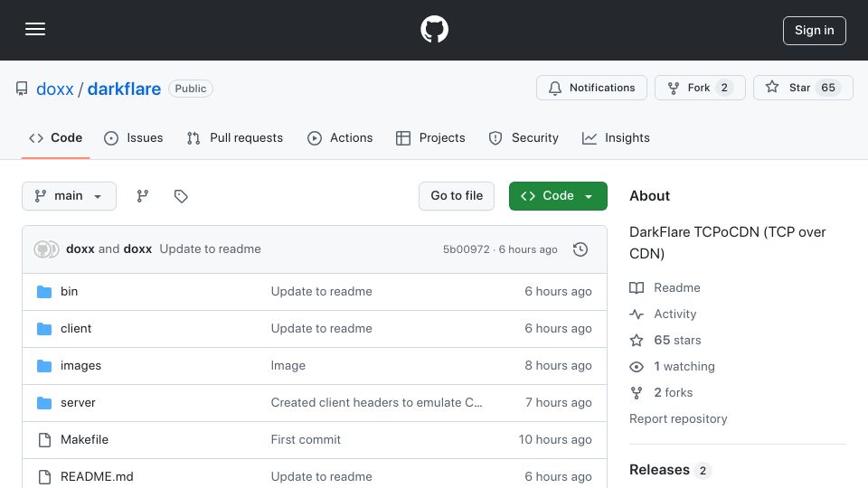Screen dimensions: 868x488
Task: Click the README.md file icon
Action: pos(44,477)
